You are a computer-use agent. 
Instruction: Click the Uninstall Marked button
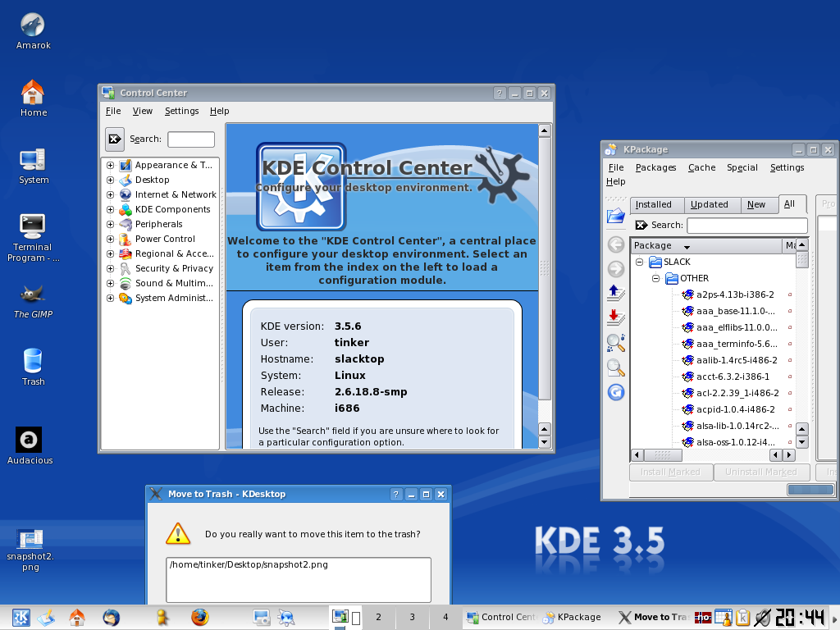(x=760, y=472)
